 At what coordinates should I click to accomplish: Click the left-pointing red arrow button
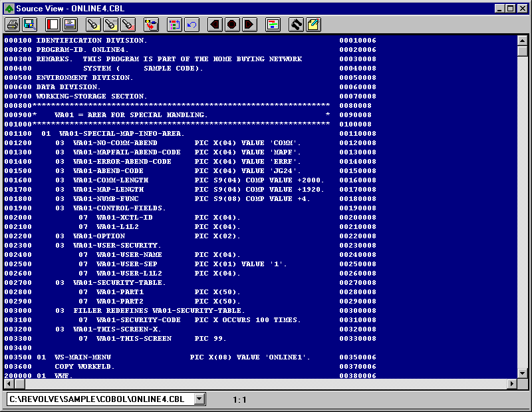215,25
